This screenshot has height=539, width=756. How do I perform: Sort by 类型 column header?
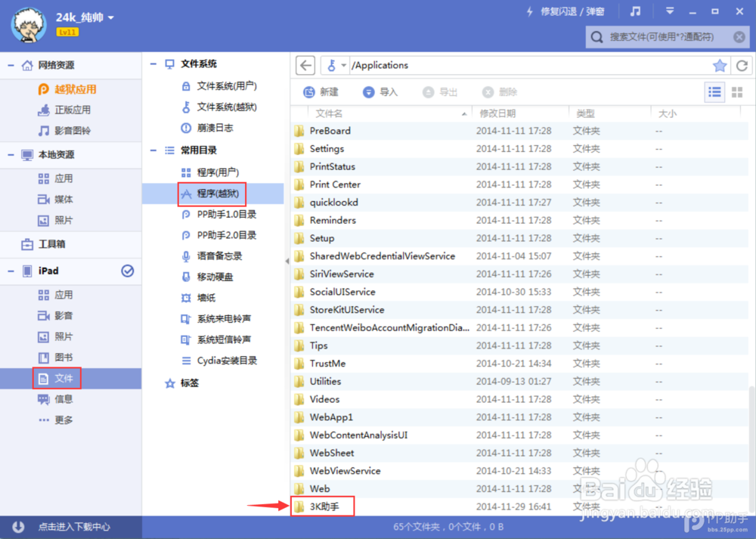(x=585, y=114)
